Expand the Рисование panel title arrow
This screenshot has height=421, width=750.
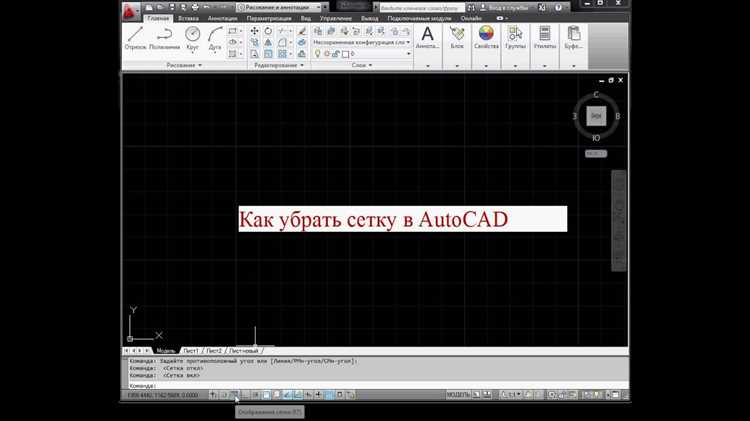pos(200,65)
